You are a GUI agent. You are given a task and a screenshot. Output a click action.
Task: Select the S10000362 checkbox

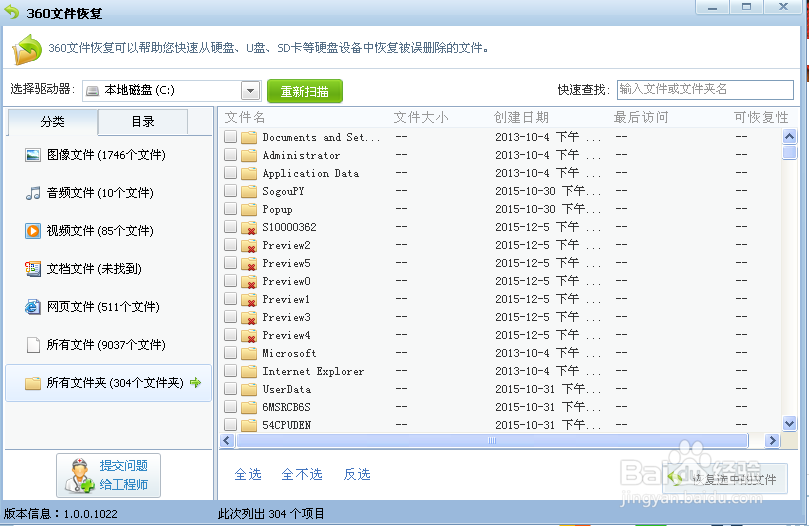231,227
